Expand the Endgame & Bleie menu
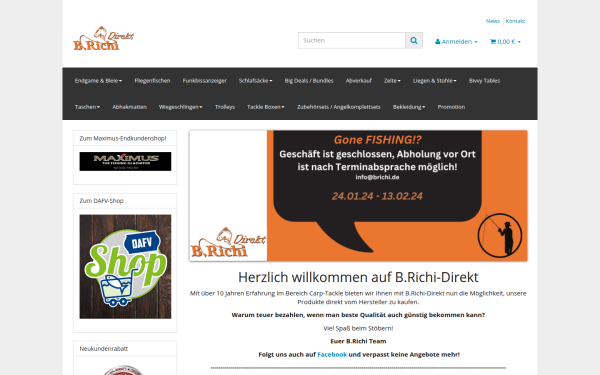Screen dimensions: 600x375 click(98, 81)
